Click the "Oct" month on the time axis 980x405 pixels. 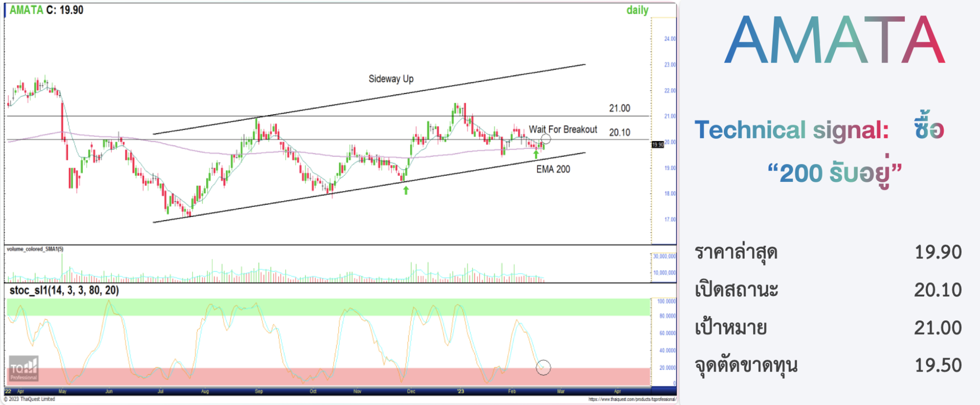(313, 391)
